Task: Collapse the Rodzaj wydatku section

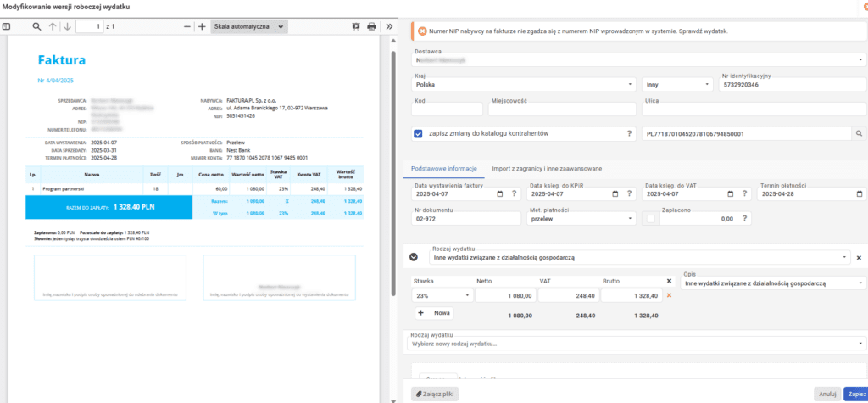Action: tap(415, 256)
